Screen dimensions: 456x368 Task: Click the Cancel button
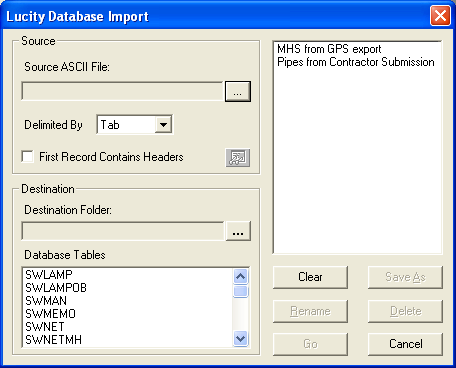[405, 344]
